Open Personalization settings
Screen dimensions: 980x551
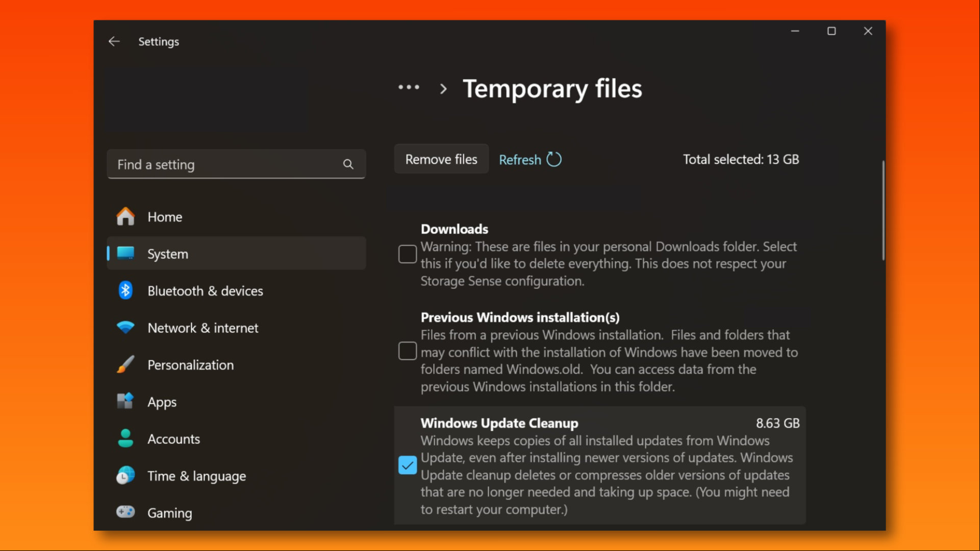pos(236,364)
